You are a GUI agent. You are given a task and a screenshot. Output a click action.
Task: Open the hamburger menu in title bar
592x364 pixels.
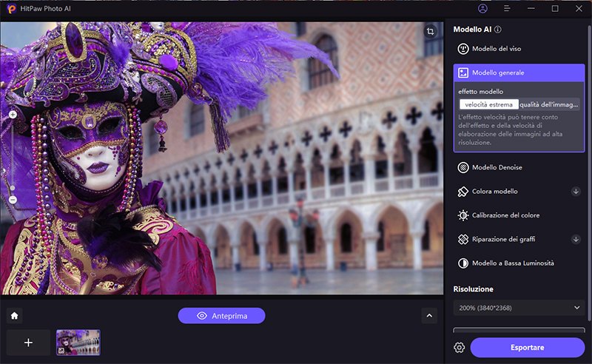507,9
